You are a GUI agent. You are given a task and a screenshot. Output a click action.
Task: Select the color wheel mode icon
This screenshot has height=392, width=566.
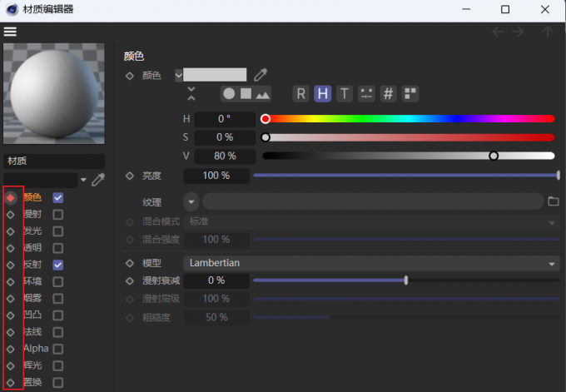[229, 94]
